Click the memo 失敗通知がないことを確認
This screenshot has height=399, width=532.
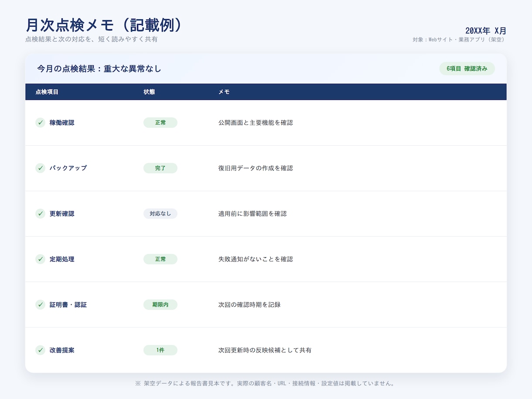(256, 259)
